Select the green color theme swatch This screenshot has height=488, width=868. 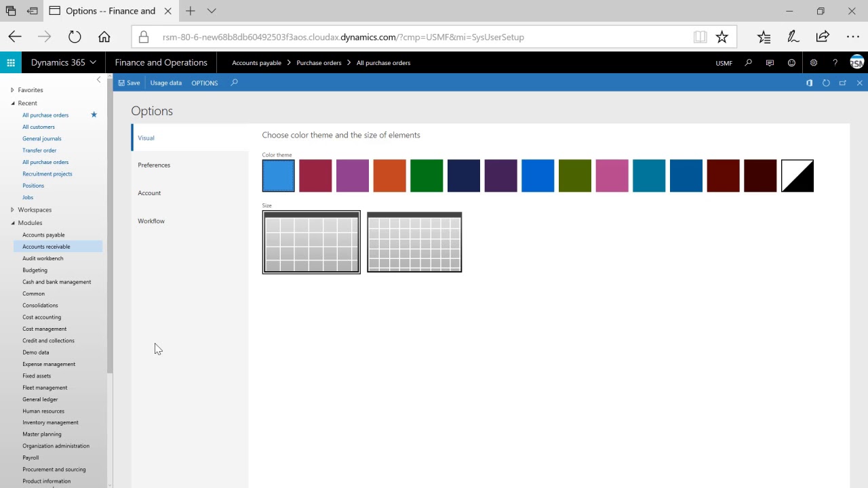(x=427, y=176)
